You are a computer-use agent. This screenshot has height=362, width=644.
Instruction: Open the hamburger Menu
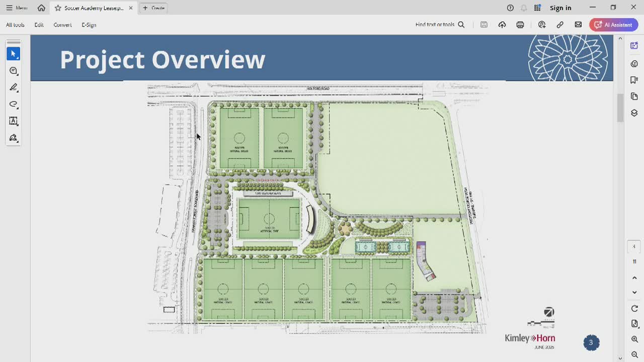click(17, 8)
